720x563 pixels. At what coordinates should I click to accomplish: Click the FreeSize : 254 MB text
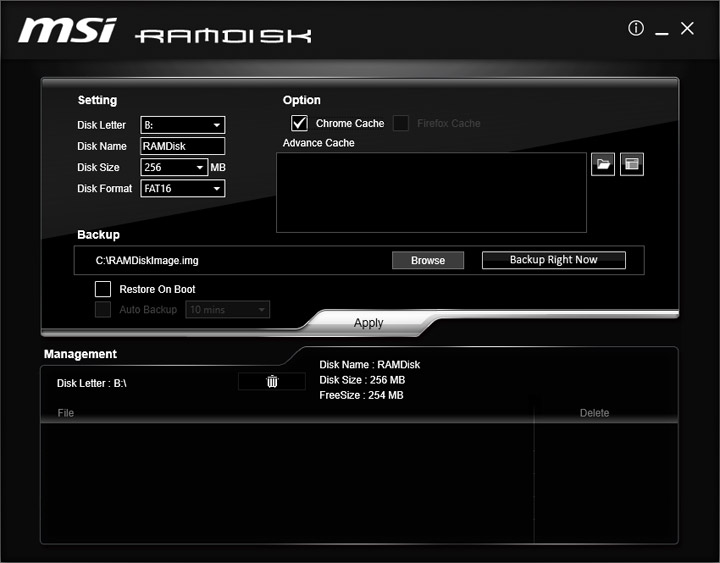(361, 395)
